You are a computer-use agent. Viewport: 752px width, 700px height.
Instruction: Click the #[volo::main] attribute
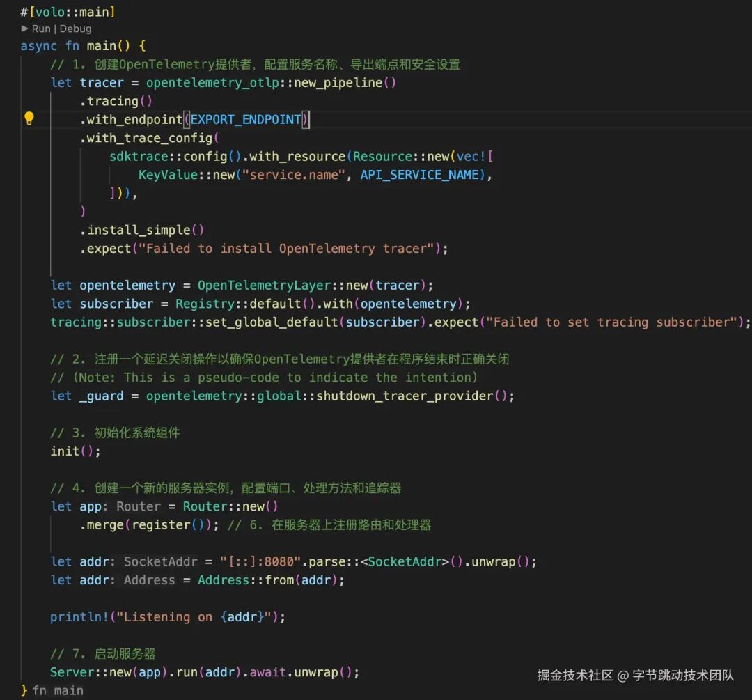(68, 12)
